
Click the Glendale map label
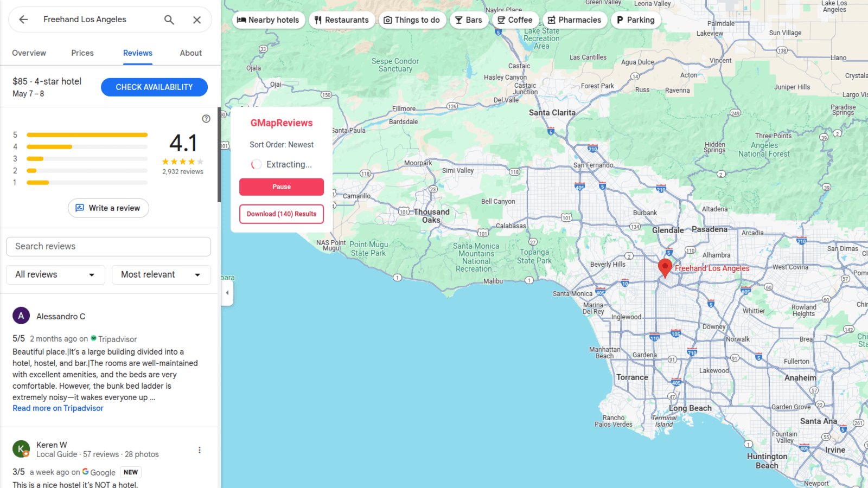point(668,230)
